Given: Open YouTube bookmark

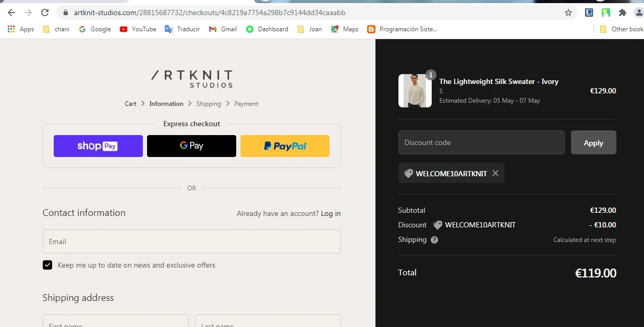Looking at the screenshot, I should coord(138,29).
